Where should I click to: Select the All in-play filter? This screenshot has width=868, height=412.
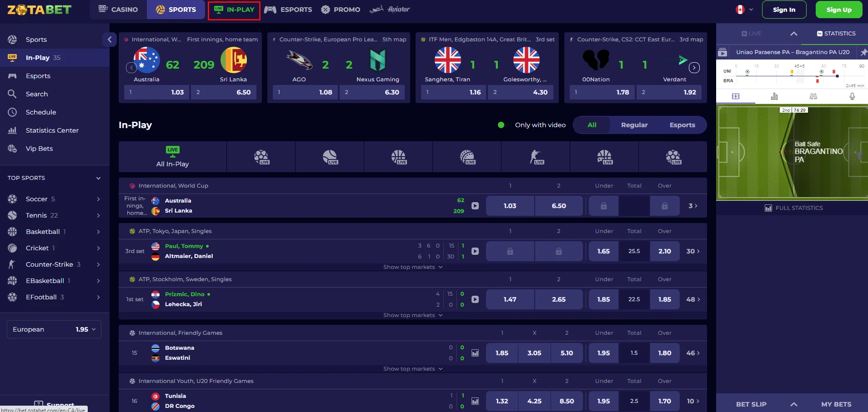pos(592,125)
